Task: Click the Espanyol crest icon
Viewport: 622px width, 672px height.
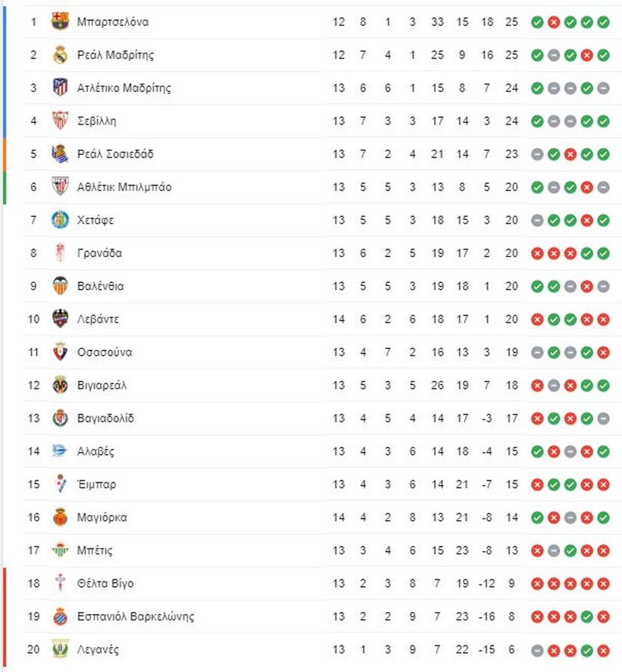Action: (x=60, y=616)
